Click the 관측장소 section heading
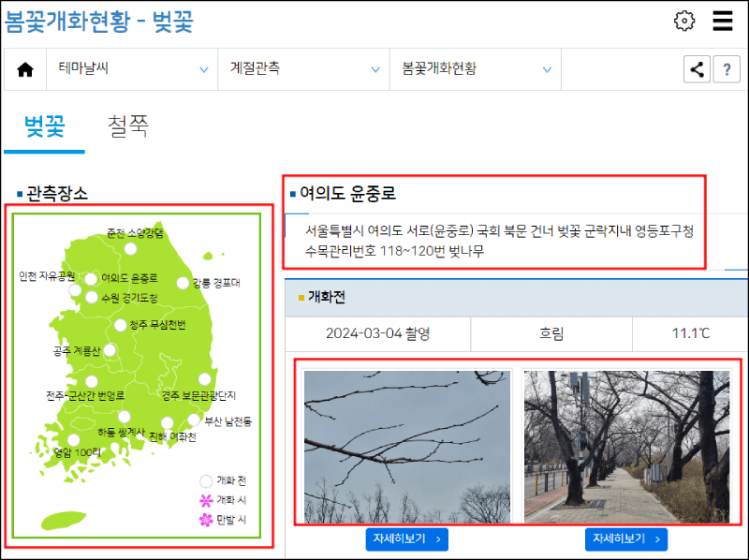 click(x=57, y=194)
